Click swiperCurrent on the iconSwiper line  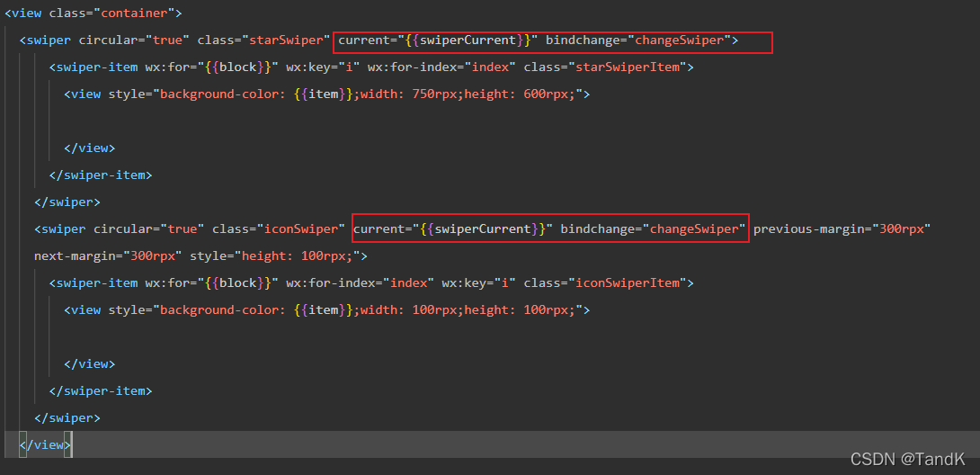[x=485, y=229]
